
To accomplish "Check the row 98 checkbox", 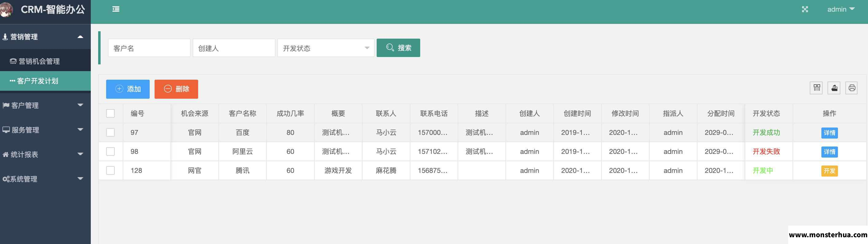I will [110, 151].
